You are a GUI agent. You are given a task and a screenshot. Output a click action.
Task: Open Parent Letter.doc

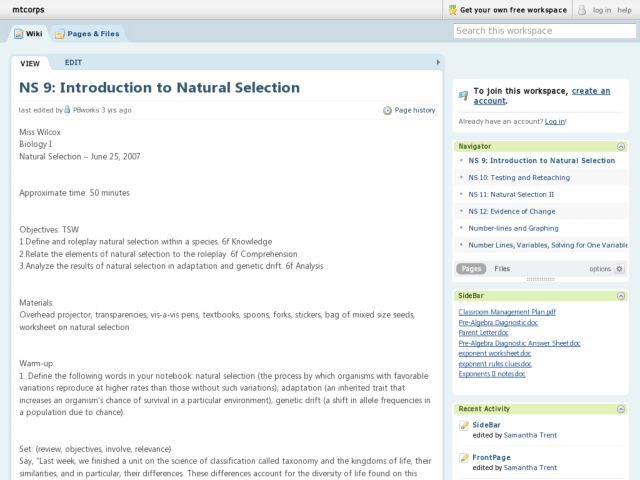pyautogui.click(x=483, y=333)
